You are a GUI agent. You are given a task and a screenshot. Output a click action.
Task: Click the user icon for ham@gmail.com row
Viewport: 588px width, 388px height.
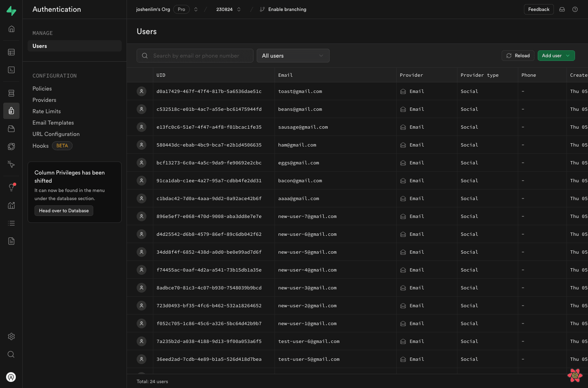(142, 145)
